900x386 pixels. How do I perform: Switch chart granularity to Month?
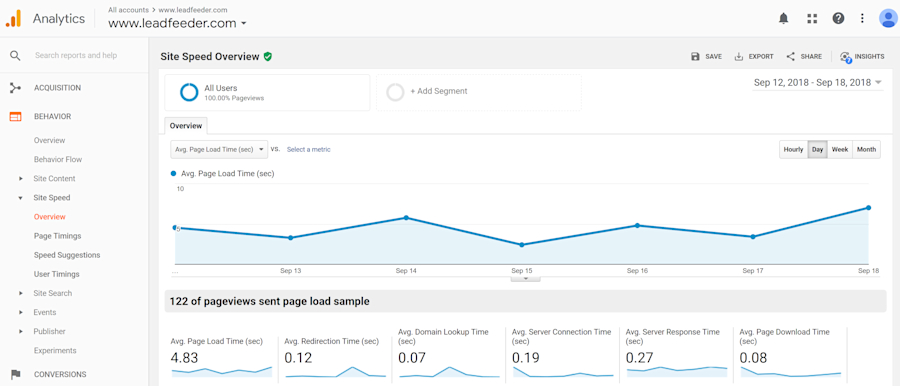866,149
